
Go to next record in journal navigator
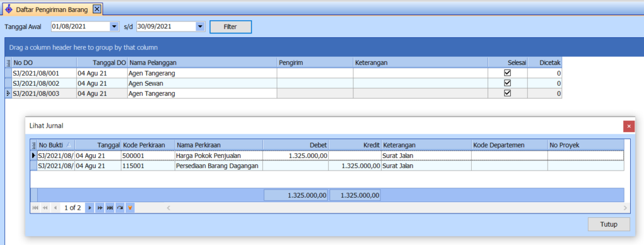point(89,208)
